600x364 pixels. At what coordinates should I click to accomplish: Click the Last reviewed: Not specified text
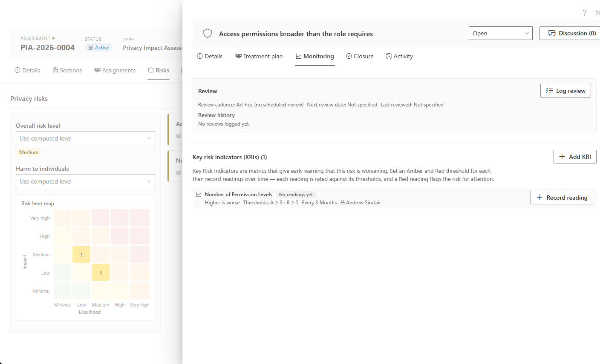412,105
